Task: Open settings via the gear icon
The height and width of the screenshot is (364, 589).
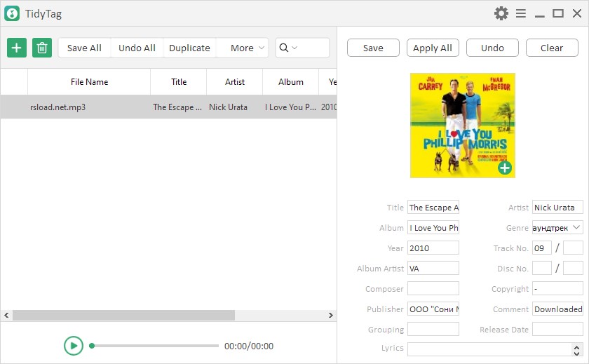Action: 501,13
